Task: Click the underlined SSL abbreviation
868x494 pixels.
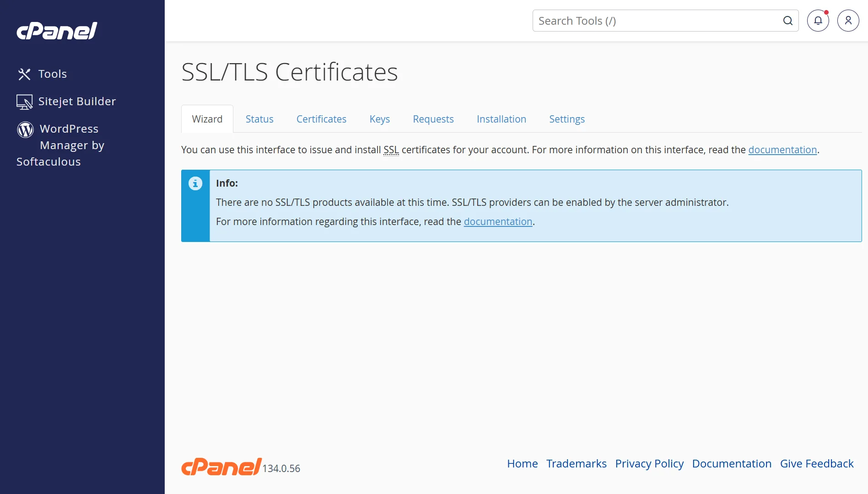Action: point(391,150)
